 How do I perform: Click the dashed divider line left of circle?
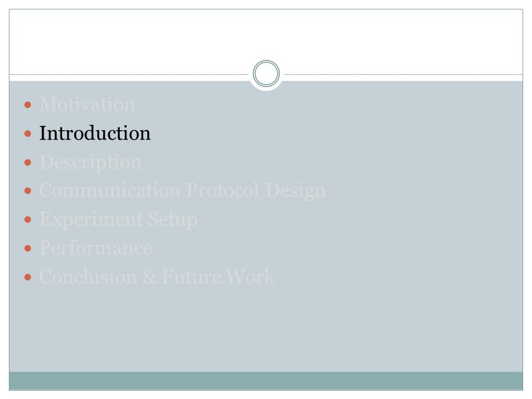(129, 74)
